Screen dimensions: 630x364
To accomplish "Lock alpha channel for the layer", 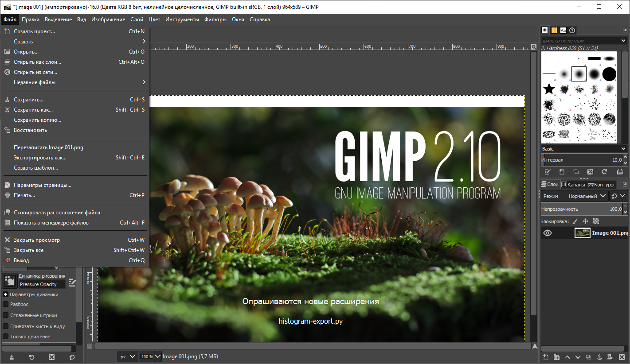I will pos(596,221).
